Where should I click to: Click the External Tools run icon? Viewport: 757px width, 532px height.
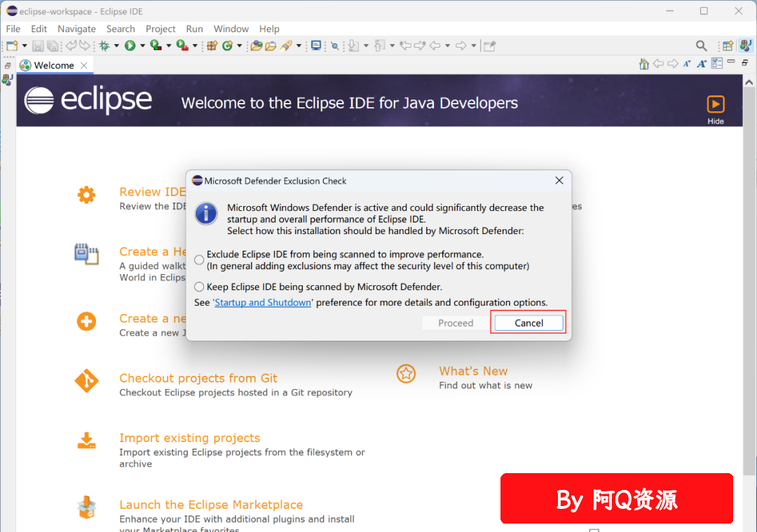click(182, 46)
